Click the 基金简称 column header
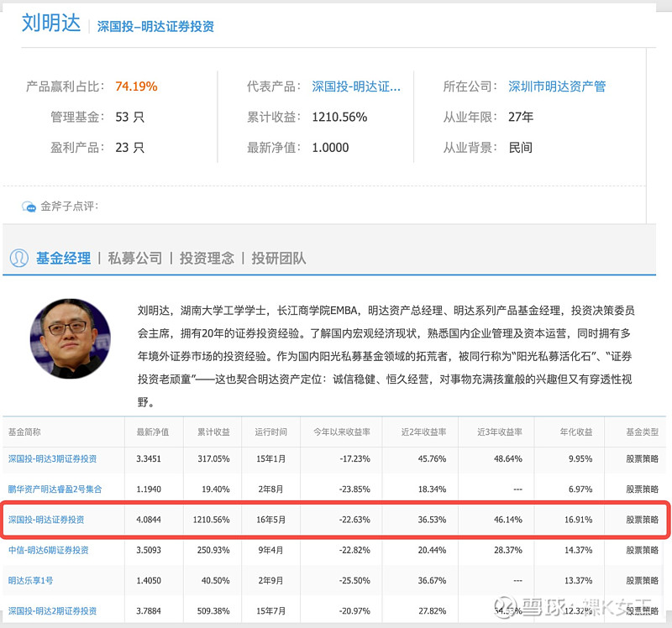This screenshot has width=672, height=628. tap(24, 432)
